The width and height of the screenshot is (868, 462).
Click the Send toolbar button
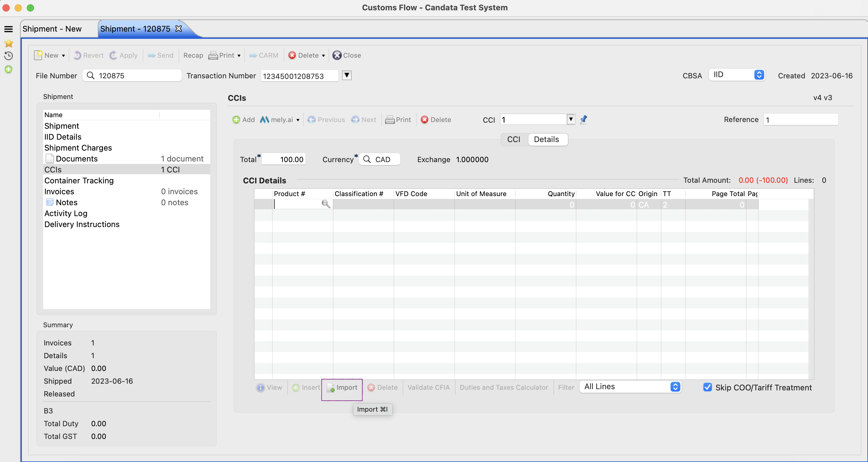(x=161, y=55)
